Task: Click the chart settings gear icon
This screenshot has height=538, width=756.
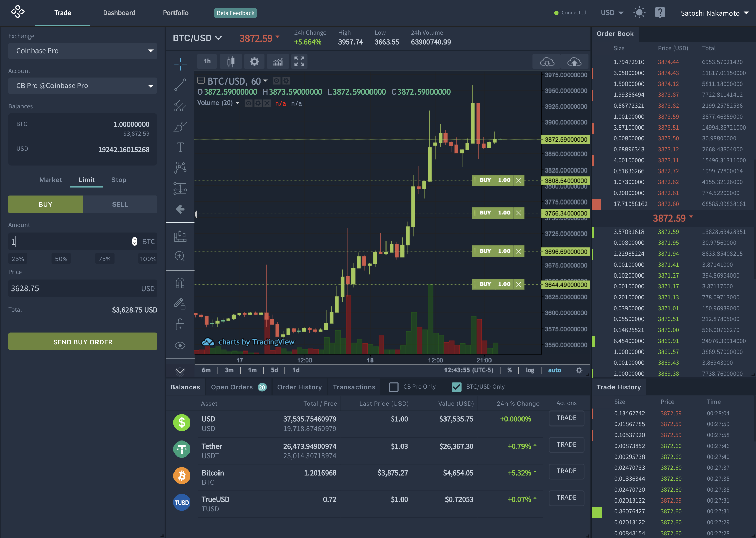Action: tap(254, 62)
